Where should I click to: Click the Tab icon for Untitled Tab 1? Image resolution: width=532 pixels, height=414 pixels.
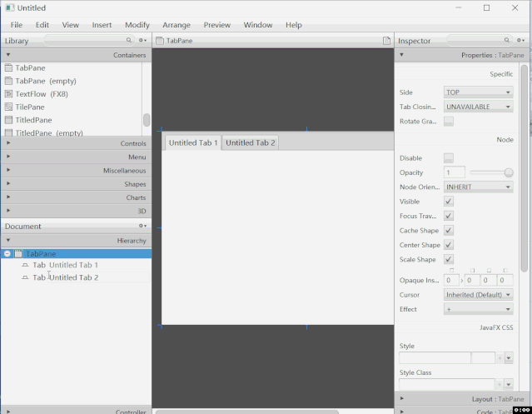[x=25, y=265]
